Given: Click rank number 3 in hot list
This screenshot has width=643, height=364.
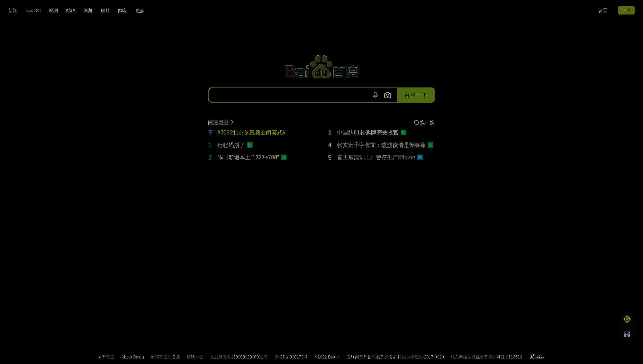Looking at the screenshot, I should click(x=330, y=132).
